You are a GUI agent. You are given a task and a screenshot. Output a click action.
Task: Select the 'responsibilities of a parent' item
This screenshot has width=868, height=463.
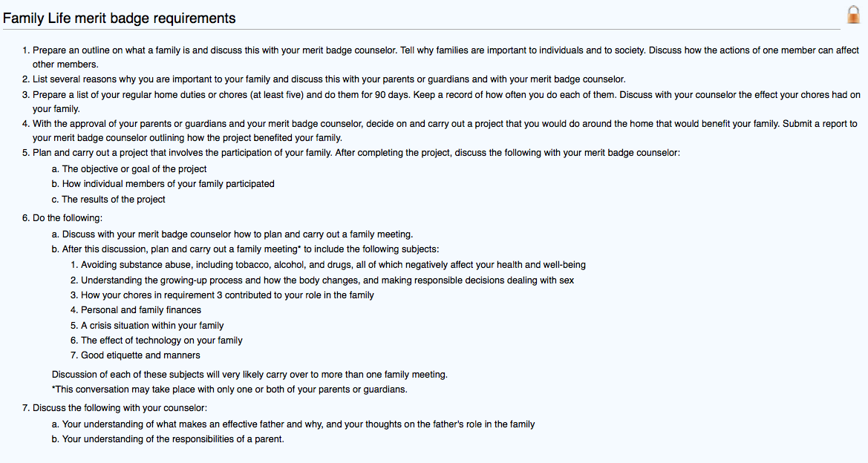pos(173,439)
